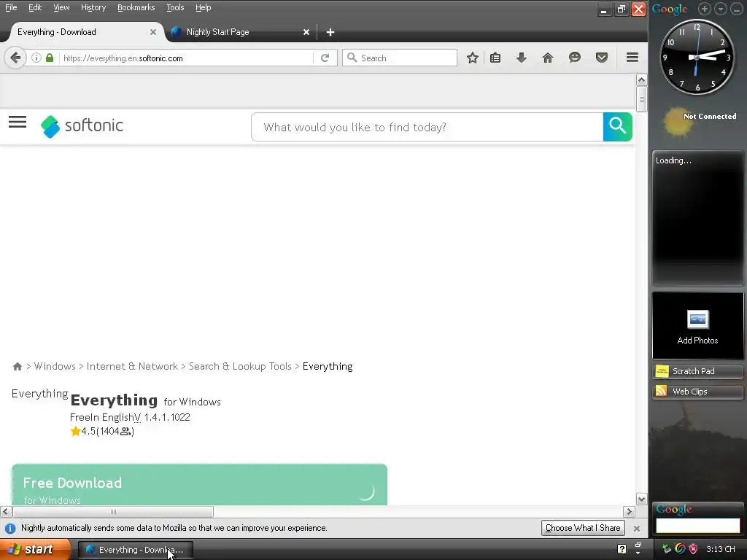Click the Google sidebar search box
The width and height of the screenshot is (747, 560).
(x=698, y=526)
